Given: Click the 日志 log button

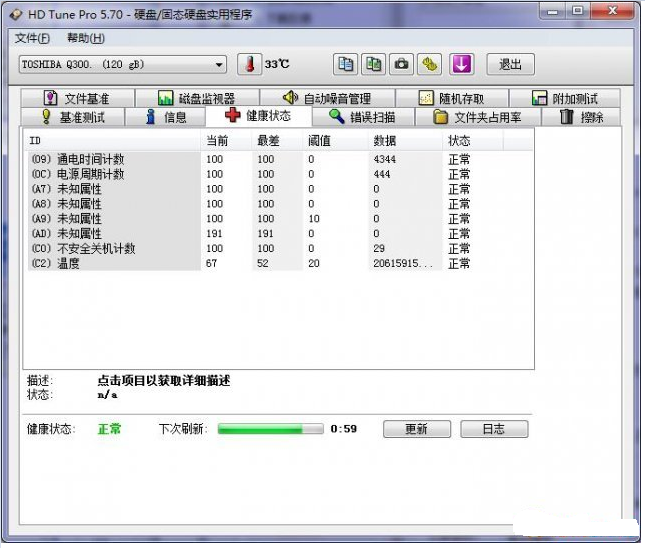Looking at the screenshot, I should 494,429.
